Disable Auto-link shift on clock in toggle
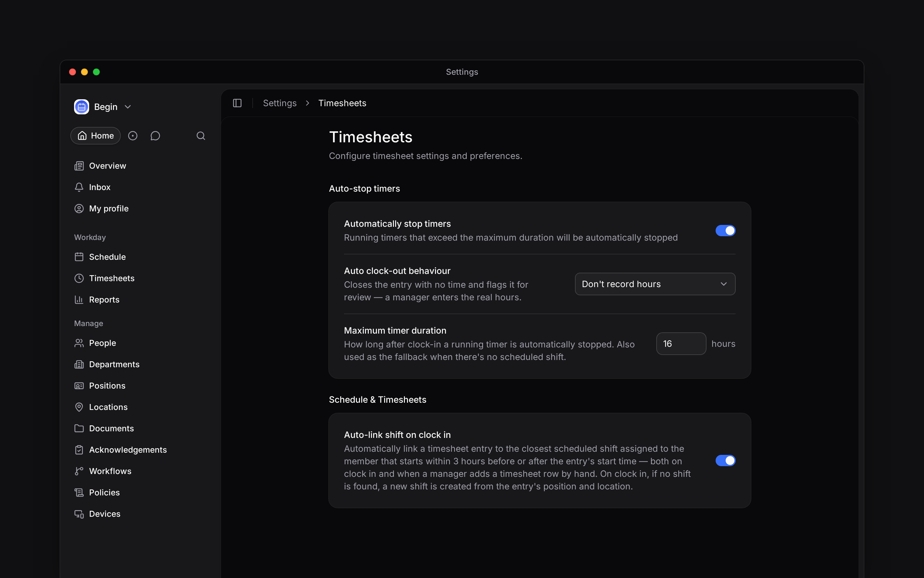The height and width of the screenshot is (578, 924). [x=725, y=461]
